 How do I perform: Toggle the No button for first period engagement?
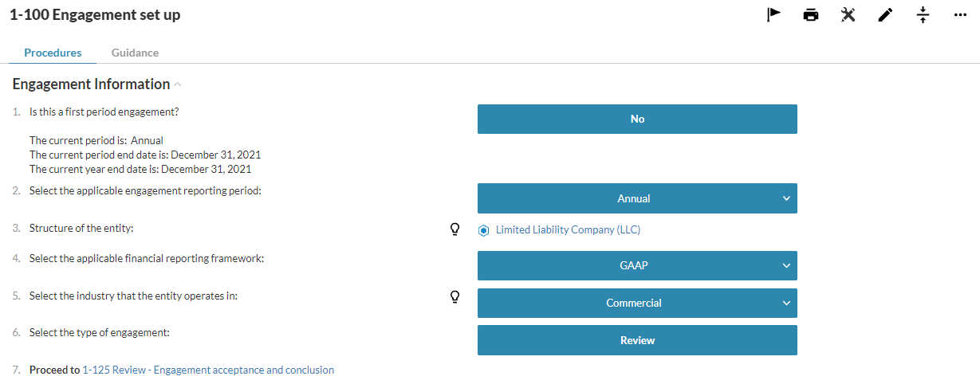(637, 119)
